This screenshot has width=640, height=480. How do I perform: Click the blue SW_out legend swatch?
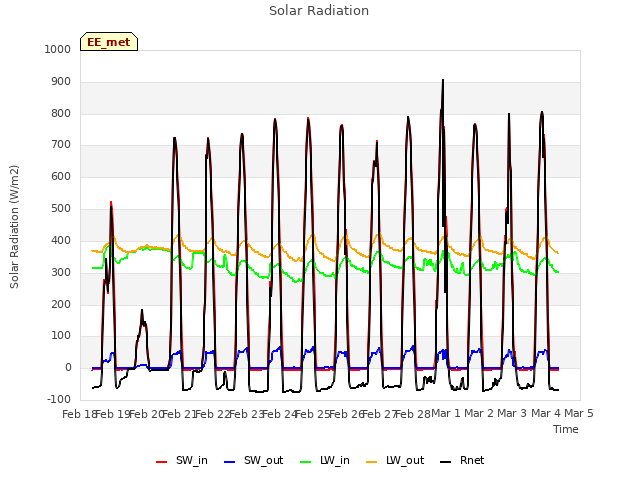[x=230, y=462]
